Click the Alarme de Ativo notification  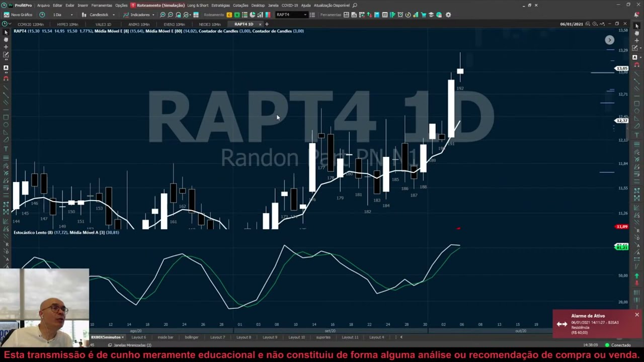(x=597, y=324)
